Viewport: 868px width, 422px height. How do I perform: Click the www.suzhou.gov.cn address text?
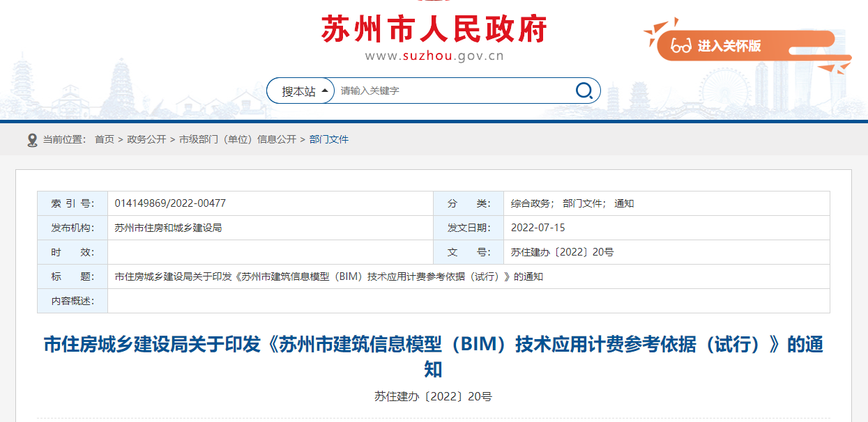[x=434, y=57]
